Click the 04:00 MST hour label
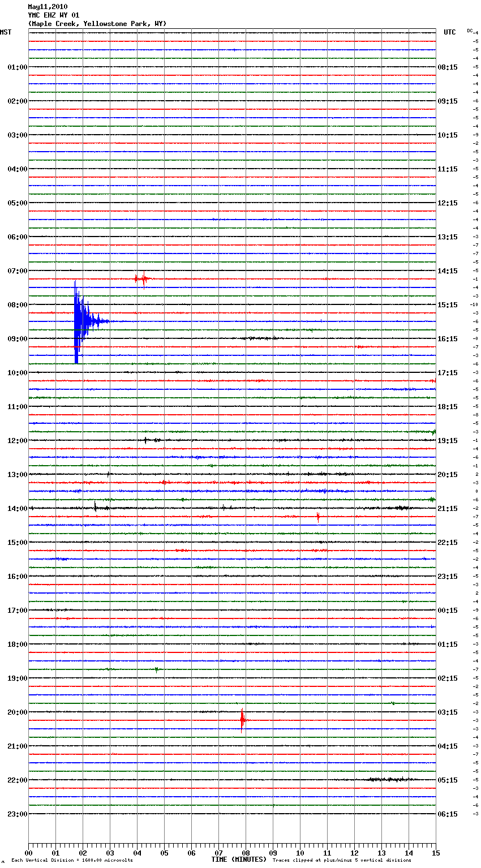481x868 pixels. coord(18,169)
